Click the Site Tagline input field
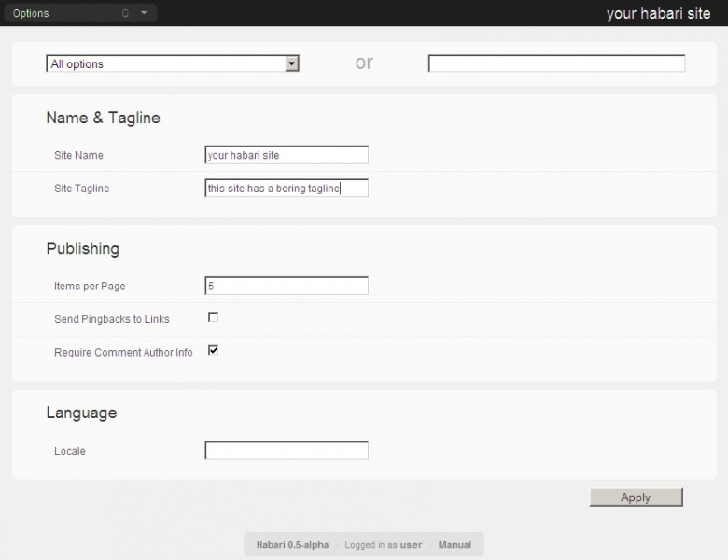This screenshot has width=728, height=560. (x=287, y=188)
